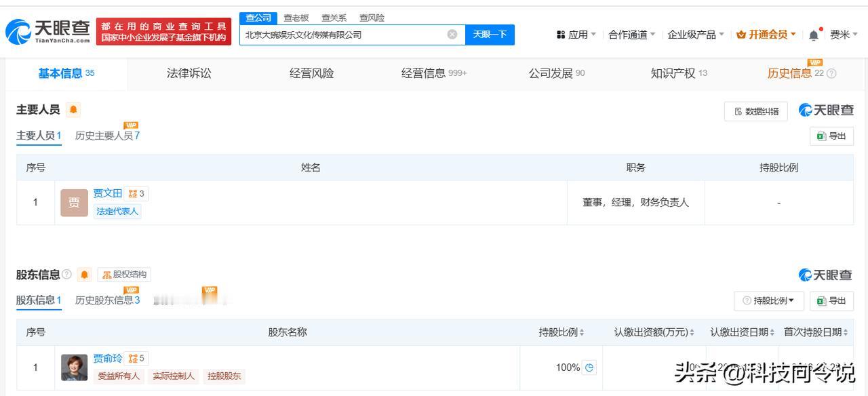The width and height of the screenshot is (868, 396).
Task: Click the 实际控制人 tag
Action: (173, 376)
